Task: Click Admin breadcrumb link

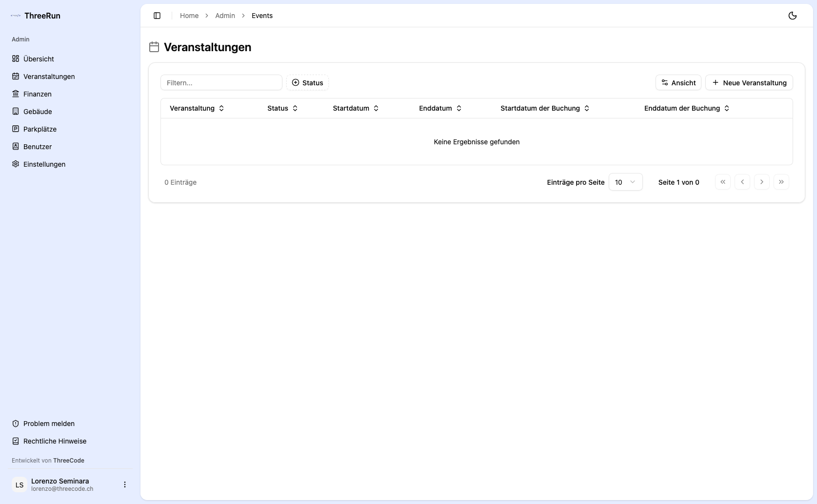Action: tap(225, 16)
